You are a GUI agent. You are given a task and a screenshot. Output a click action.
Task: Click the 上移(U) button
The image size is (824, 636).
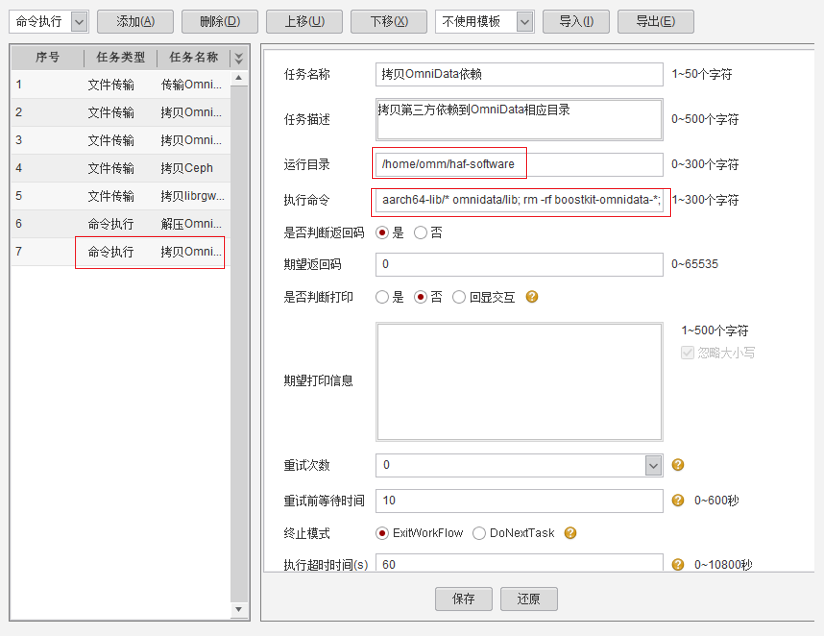304,22
